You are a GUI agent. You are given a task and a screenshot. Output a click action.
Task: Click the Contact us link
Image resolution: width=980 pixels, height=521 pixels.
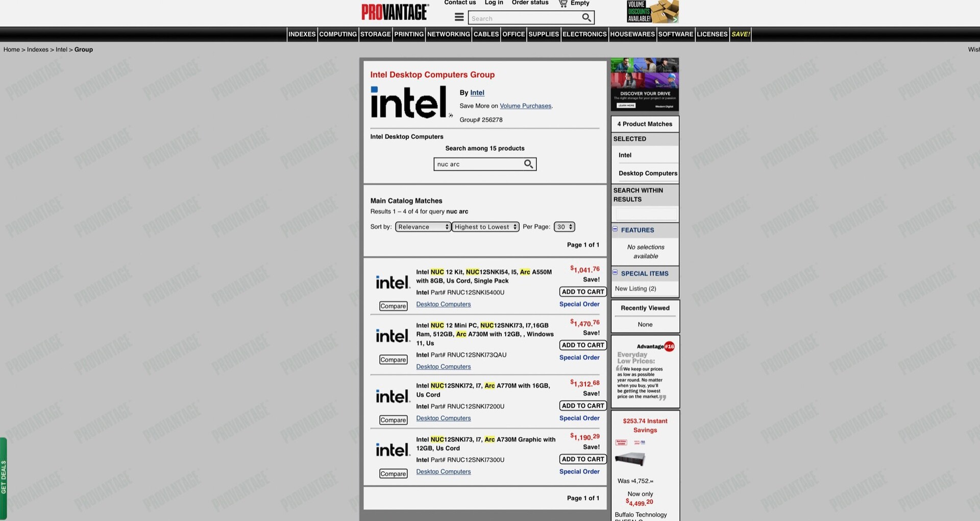click(460, 3)
